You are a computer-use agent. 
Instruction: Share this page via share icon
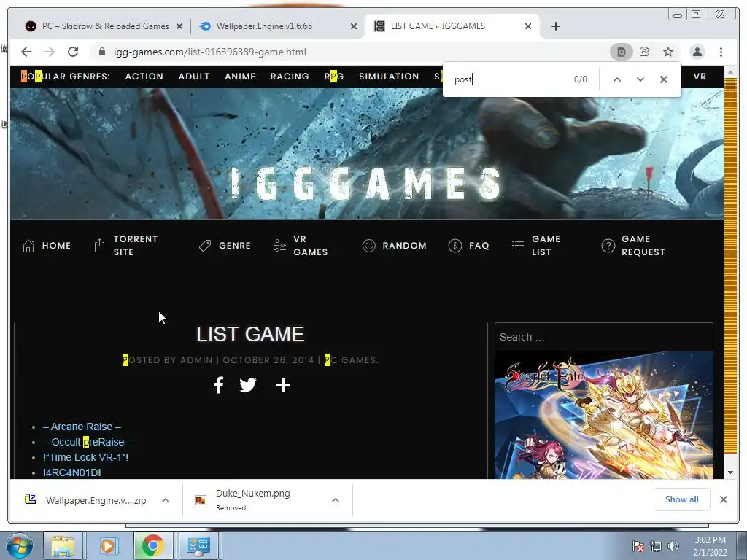tap(645, 52)
